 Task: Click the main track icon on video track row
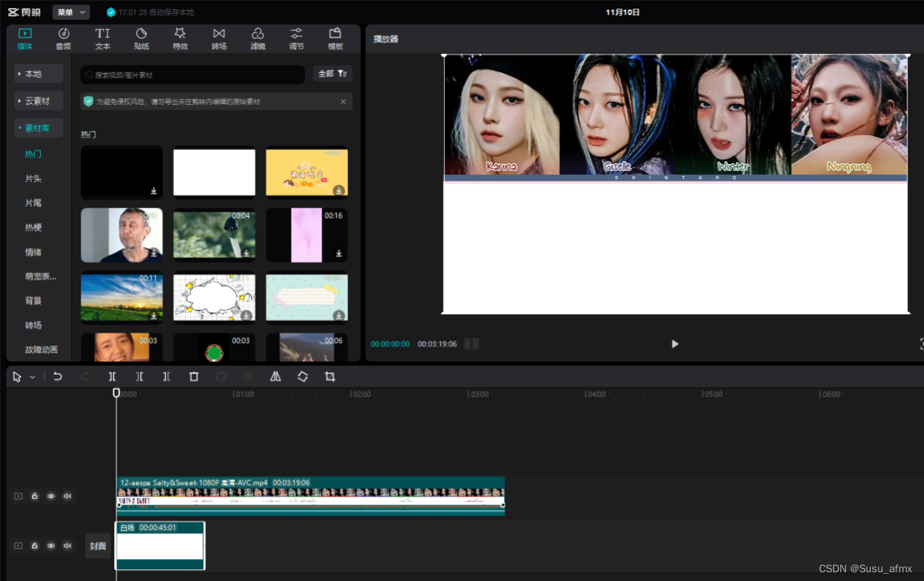click(18, 496)
